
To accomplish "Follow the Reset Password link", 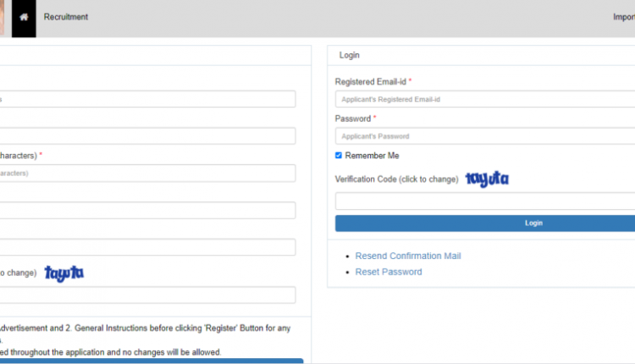I will (389, 272).
